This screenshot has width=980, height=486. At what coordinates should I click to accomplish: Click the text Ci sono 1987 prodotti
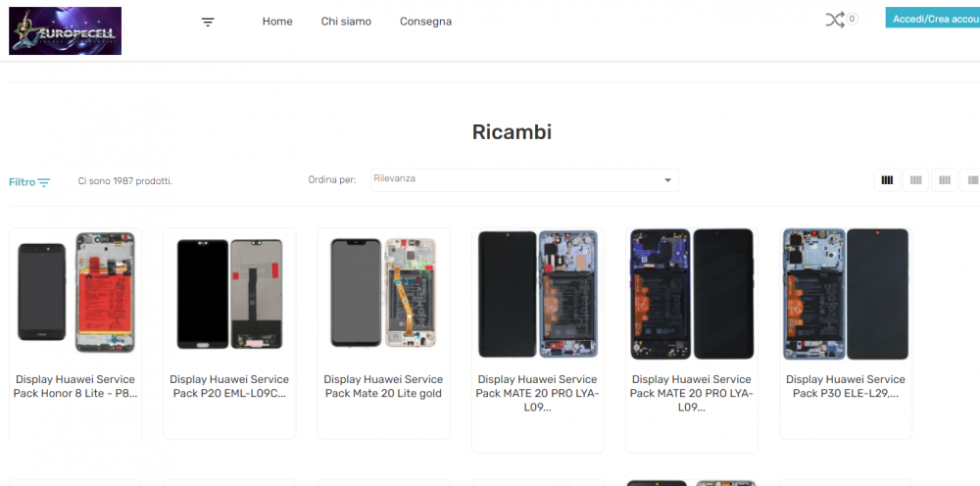(x=125, y=181)
